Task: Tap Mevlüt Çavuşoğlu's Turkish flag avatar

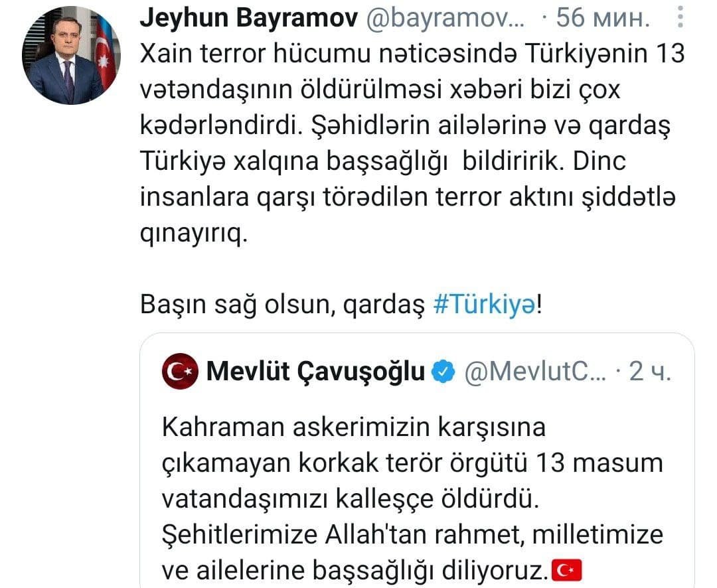Action: click(x=180, y=371)
